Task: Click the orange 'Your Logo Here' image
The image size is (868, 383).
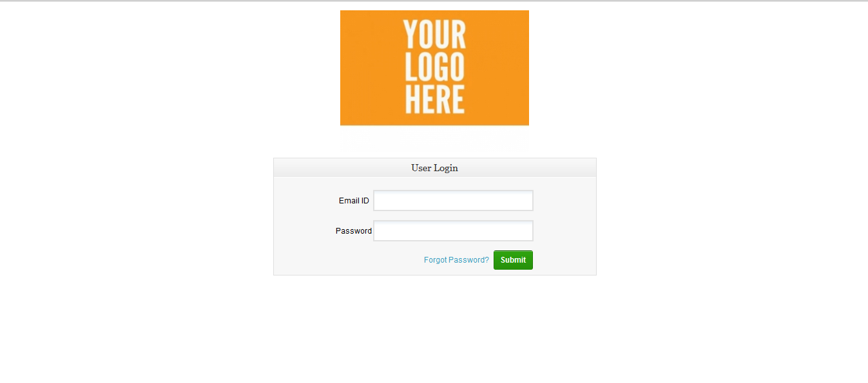Action: click(434, 68)
